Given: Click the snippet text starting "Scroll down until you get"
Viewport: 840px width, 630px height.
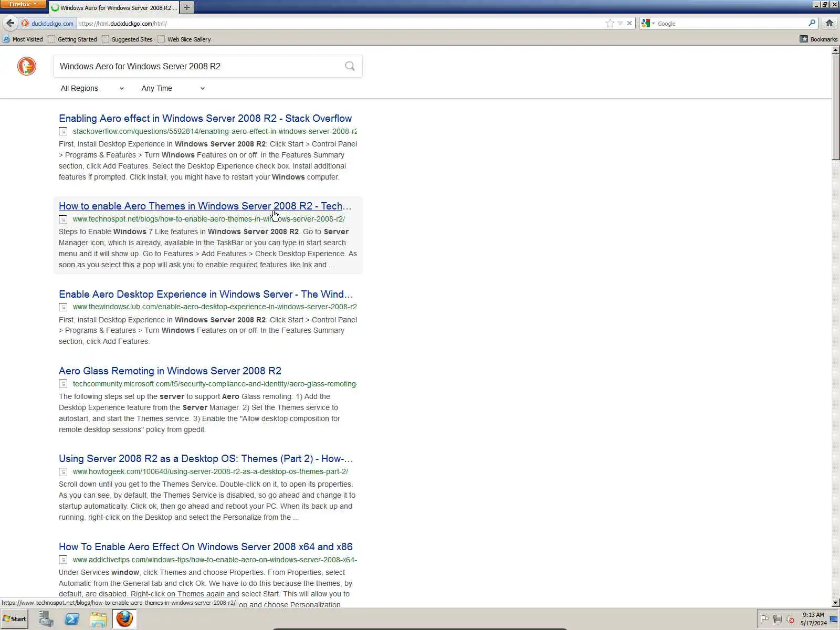Looking at the screenshot, I should [207, 501].
